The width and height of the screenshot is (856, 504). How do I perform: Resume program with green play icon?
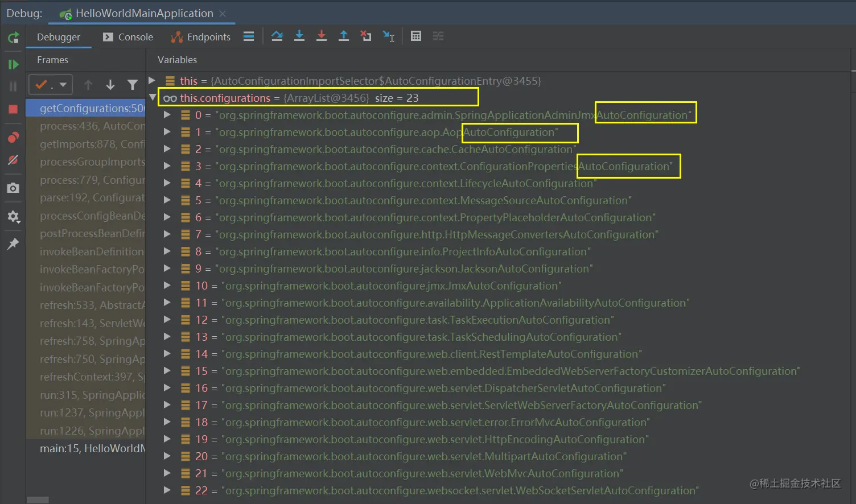point(13,64)
